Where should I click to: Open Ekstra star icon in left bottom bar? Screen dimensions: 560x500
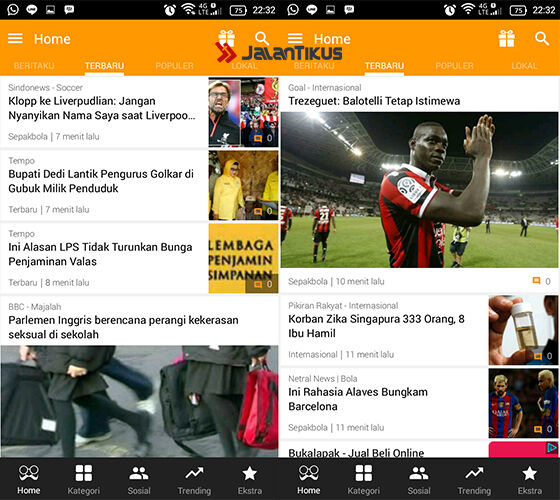pos(250,473)
